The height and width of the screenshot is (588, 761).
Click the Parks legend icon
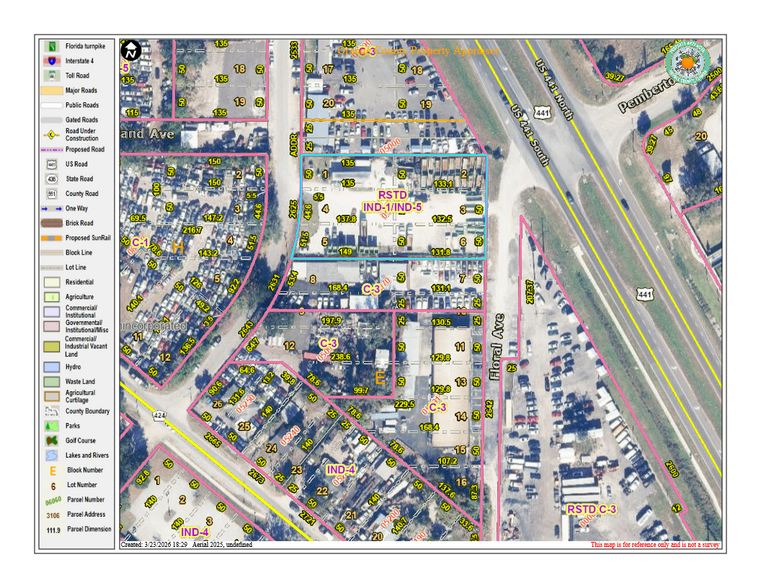click(50, 425)
